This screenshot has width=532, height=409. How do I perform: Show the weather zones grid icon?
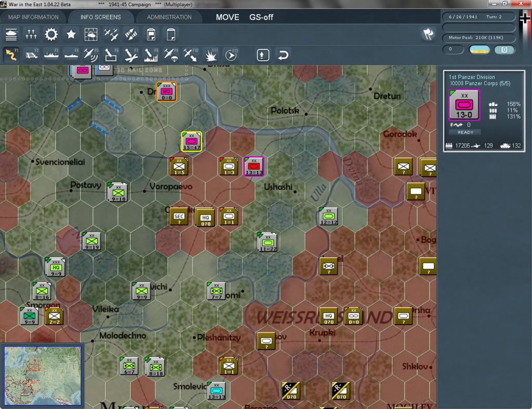(x=91, y=34)
